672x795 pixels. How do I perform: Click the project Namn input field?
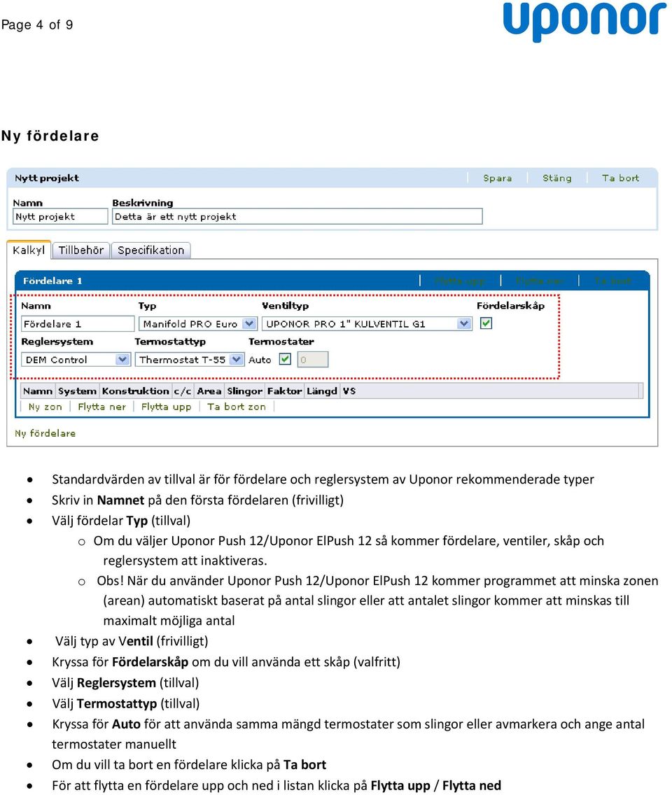(x=60, y=216)
